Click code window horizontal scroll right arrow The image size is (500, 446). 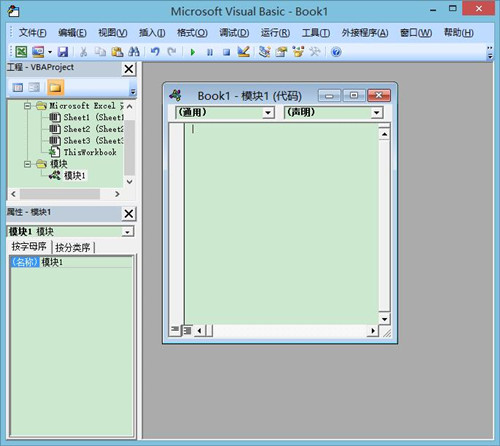(x=373, y=331)
